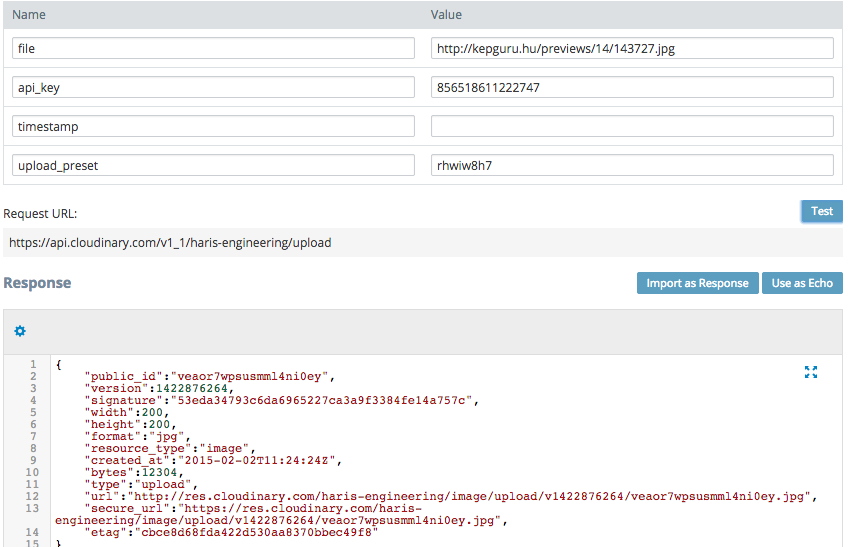This screenshot has width=855, height=547.
Task: Edit the api_key value 856518611222747
Action: coord(632,87)
